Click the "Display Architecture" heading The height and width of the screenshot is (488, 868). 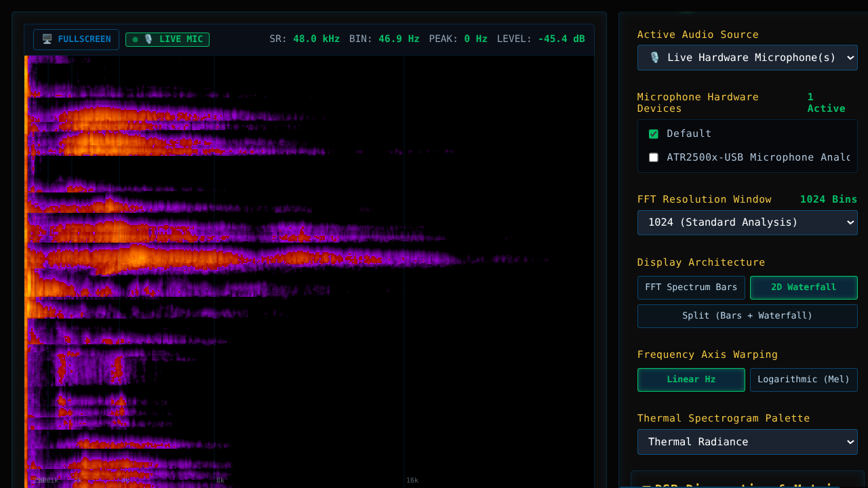coord(701,262)
